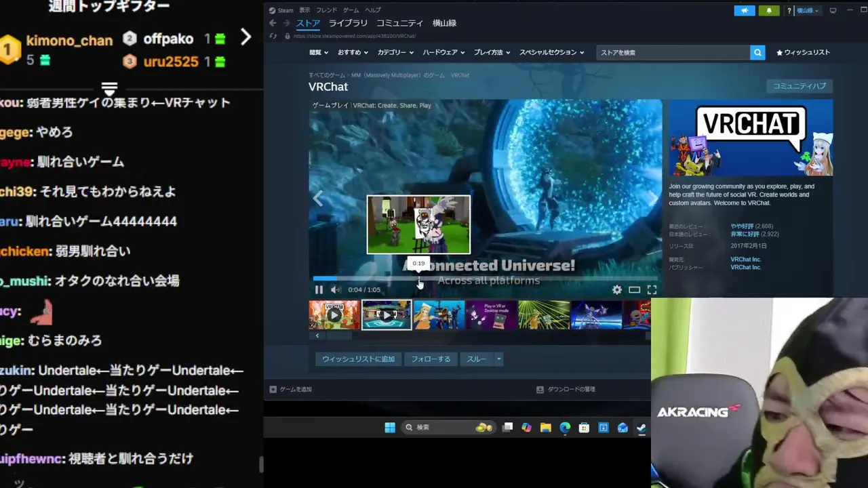
Task: Click ゲームを追加 plus icon
Action: (273, 389)
